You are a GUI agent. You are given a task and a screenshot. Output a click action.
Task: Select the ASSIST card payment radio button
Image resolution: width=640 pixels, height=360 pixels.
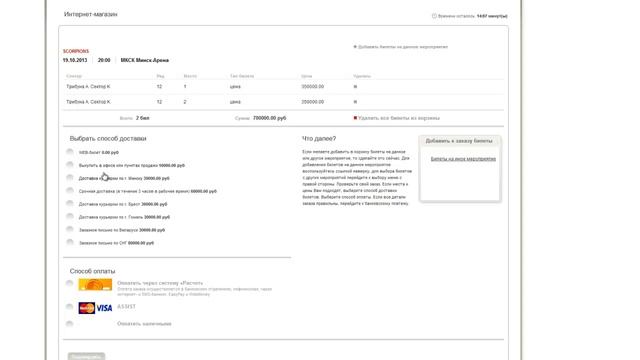tap(70, 307)
